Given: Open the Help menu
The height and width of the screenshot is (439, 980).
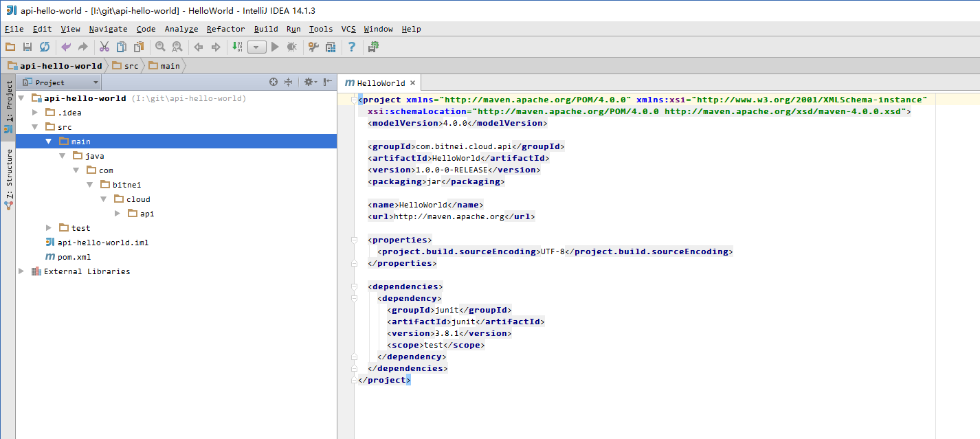Looking at the screenshot, I should (411, 29).
